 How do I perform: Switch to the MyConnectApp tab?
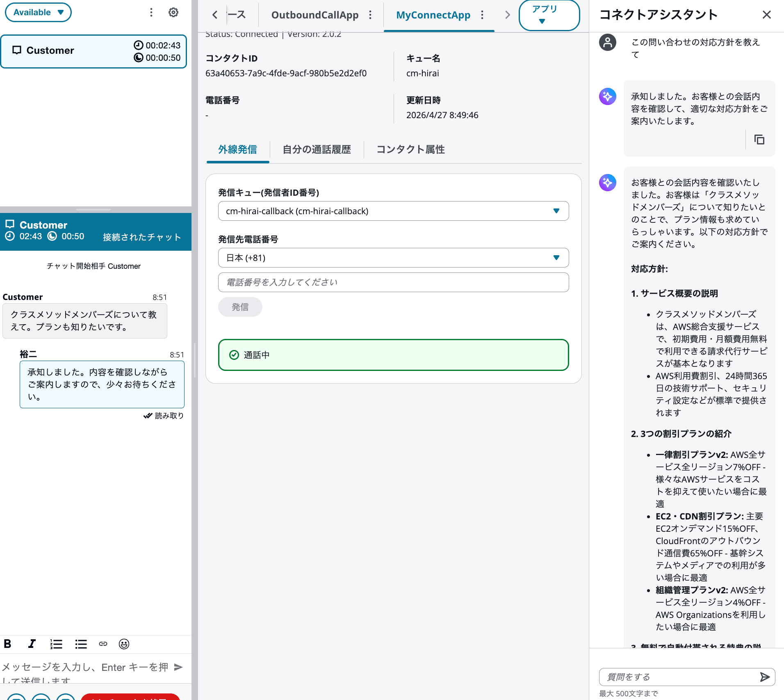(x=433, y=15)
